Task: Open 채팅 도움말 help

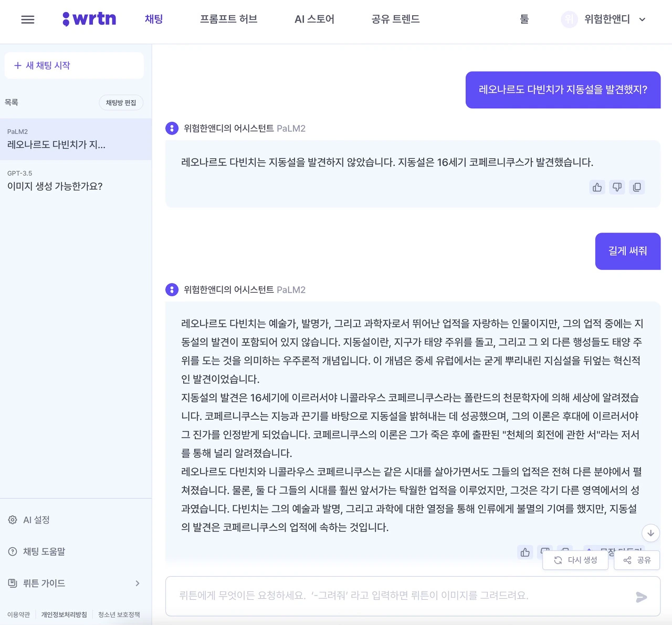Action: [x=37, y=551]
